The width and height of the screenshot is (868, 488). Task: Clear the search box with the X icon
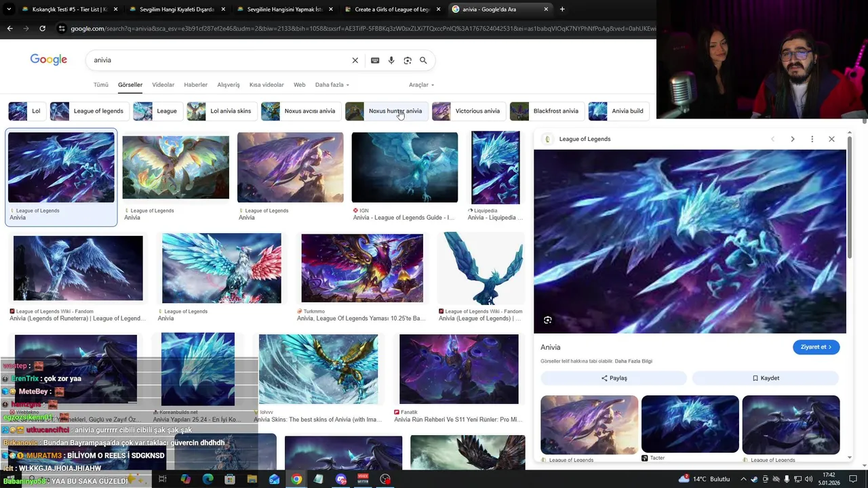tap(355, 60)
